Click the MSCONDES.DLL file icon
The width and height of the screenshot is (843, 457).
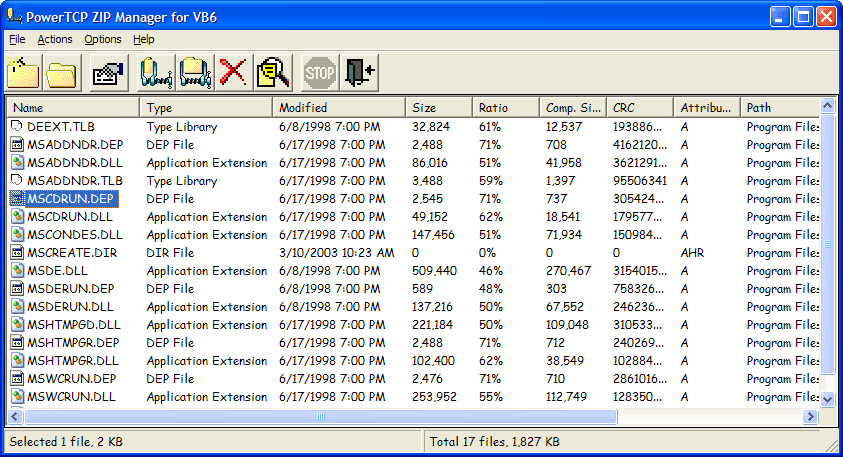click(x=17, y=234)
